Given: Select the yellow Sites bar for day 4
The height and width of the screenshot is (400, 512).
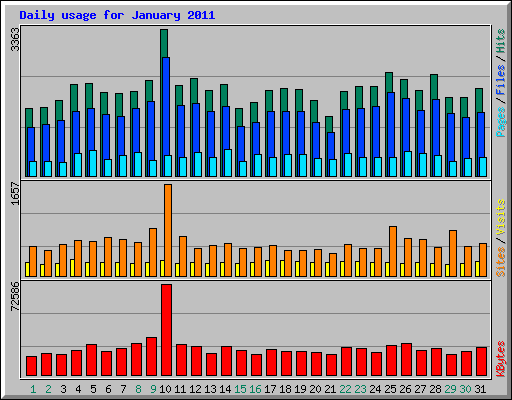Looking at the screenshot, I should pos(72,268).
